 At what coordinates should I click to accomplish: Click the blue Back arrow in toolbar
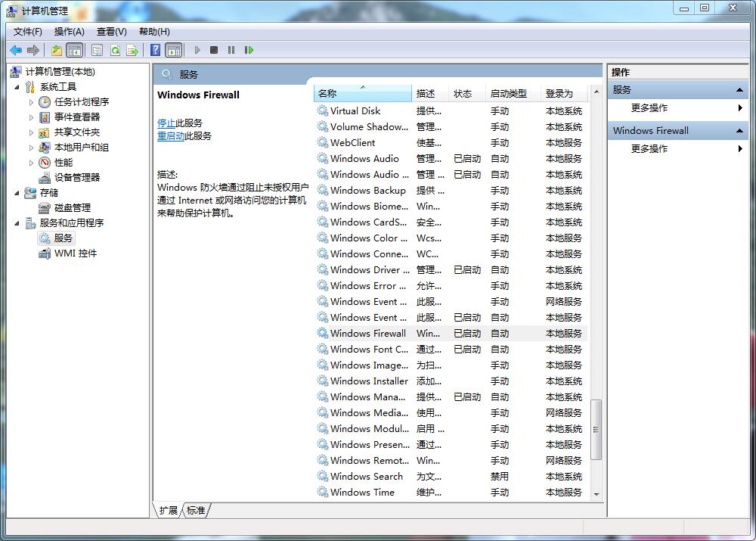coord(15,50)
